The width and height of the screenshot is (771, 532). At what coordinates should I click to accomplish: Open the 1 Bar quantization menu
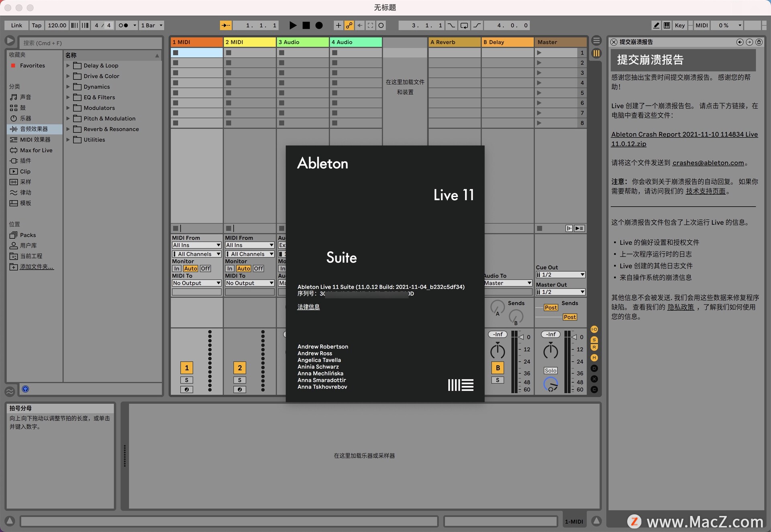pos(151,25)
